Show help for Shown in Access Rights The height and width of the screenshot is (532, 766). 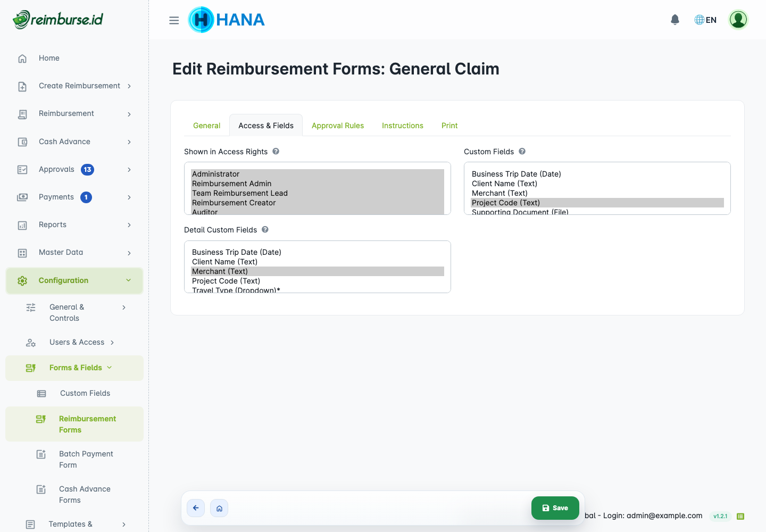coord(276,151)
